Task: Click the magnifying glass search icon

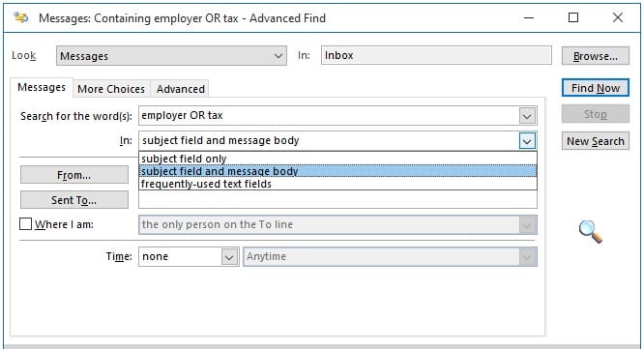Action: tap(591, 232)
